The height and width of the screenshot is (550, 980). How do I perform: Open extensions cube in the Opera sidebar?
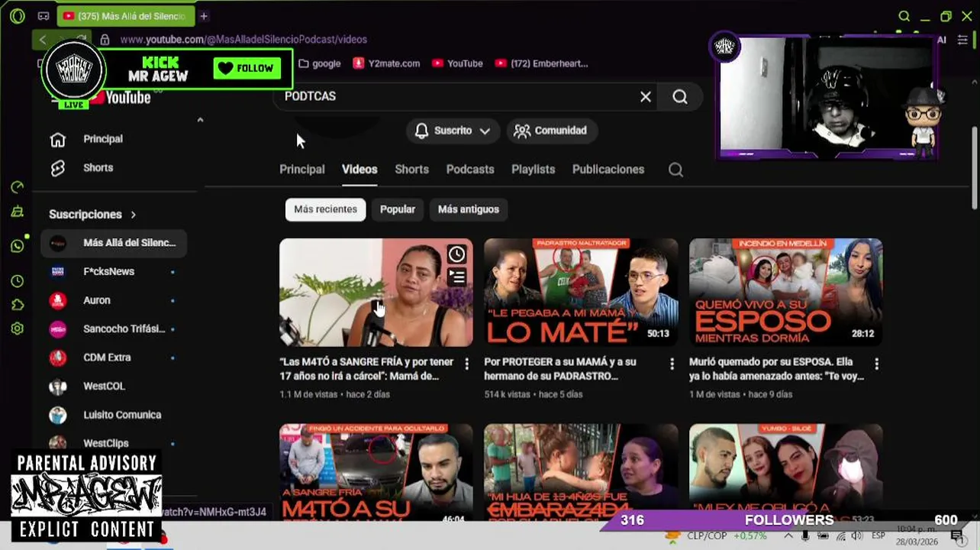(18, 306)
